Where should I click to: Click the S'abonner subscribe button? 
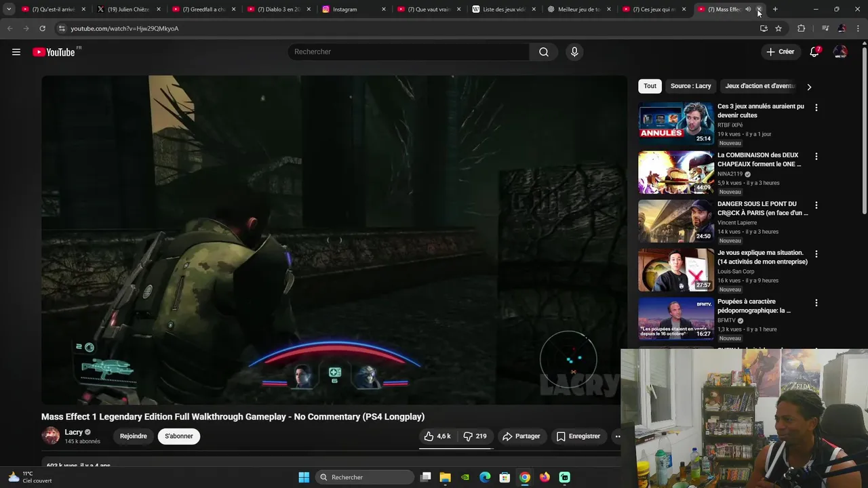(x=179, y=436)
